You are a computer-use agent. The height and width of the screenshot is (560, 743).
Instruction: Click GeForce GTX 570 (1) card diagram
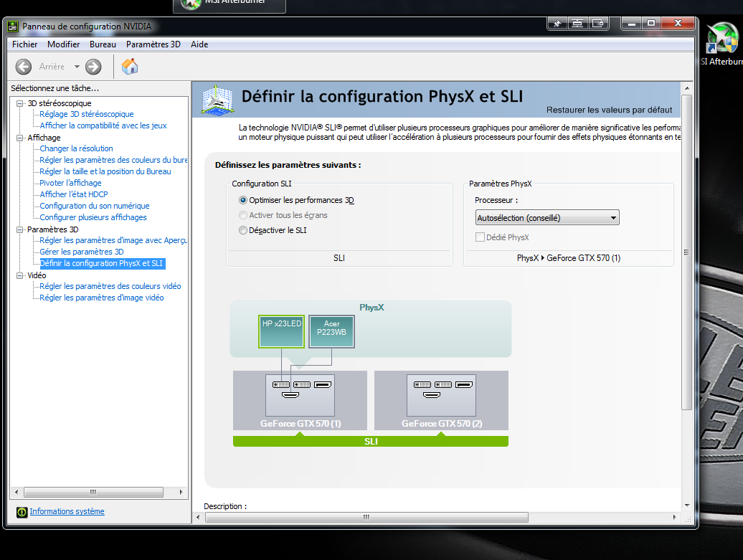pos(300,400)
